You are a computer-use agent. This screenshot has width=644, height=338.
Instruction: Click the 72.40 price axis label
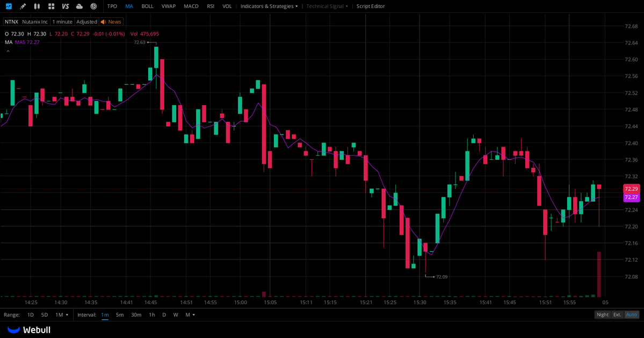(x=631, y=143)
